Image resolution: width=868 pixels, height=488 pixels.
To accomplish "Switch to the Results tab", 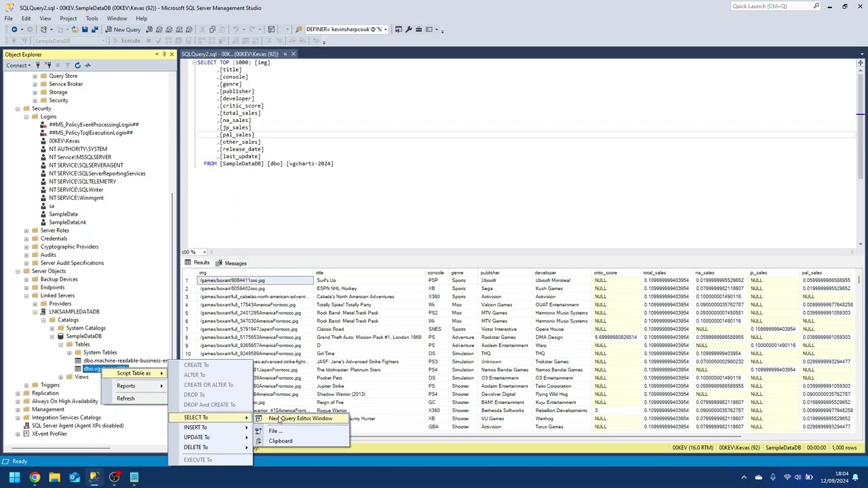I will pyautogui.click(x=197, y=263).
